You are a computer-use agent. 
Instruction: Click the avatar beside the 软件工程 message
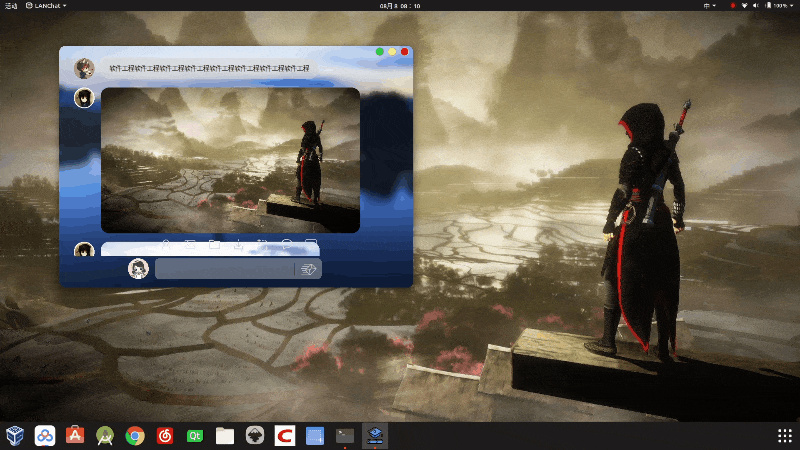click(x=84, y=68)
